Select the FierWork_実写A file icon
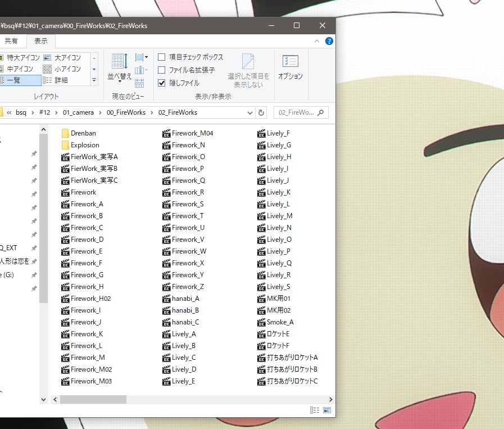Screen dimensions: 504x429 pos(65,157)
